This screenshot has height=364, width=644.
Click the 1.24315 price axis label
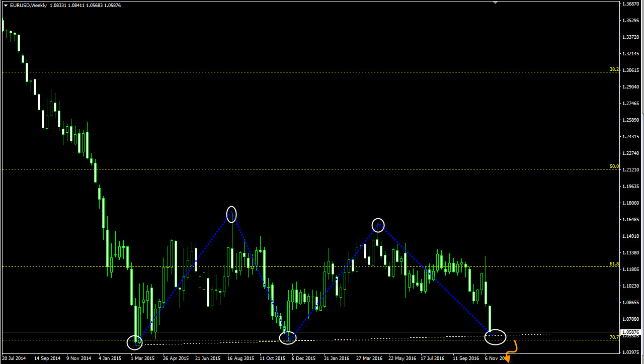[631, 137]
